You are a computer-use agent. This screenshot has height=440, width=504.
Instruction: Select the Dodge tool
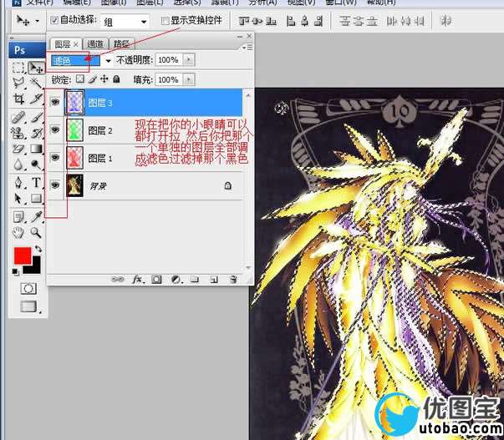pyautogui.click(x=36, y=164)
